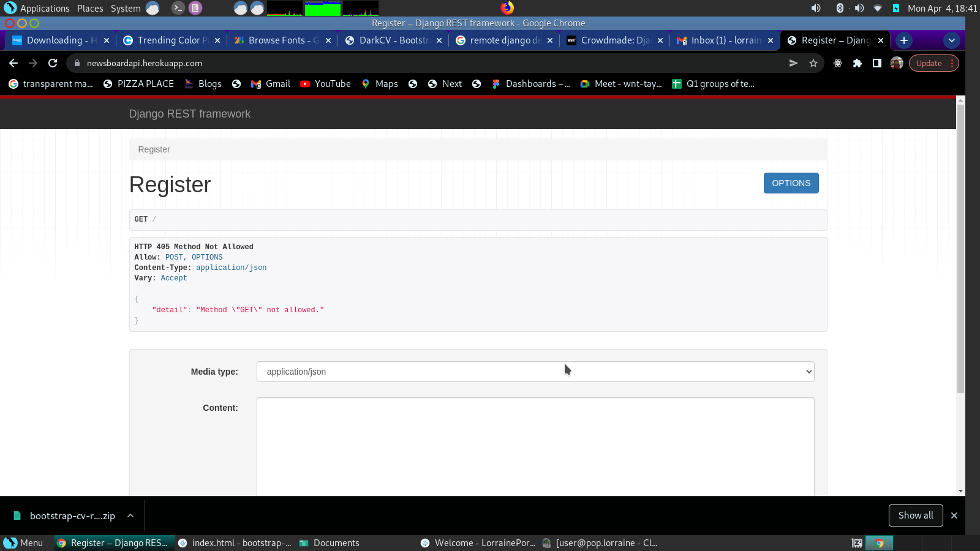
Task: Open the bootstrap-cv-r....zip download item
Action: pyautogui.click(x=64, y=515)
